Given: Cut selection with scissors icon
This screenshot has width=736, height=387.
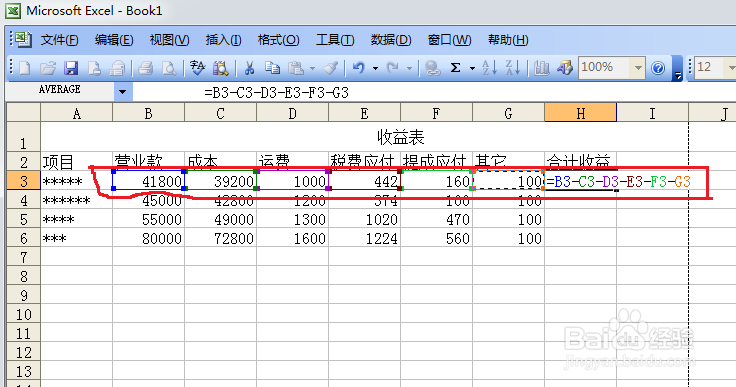Looking at the screenshot, I should 249,69.
